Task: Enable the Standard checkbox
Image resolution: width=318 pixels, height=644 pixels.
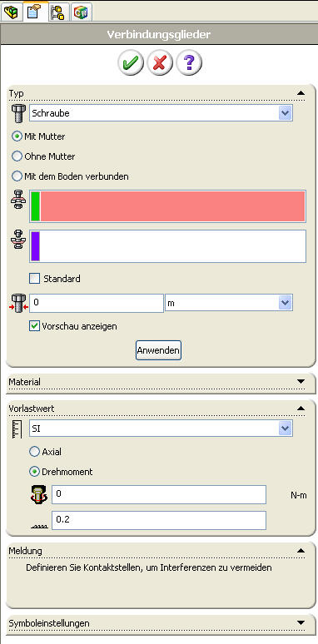Action: click(35, 279)
